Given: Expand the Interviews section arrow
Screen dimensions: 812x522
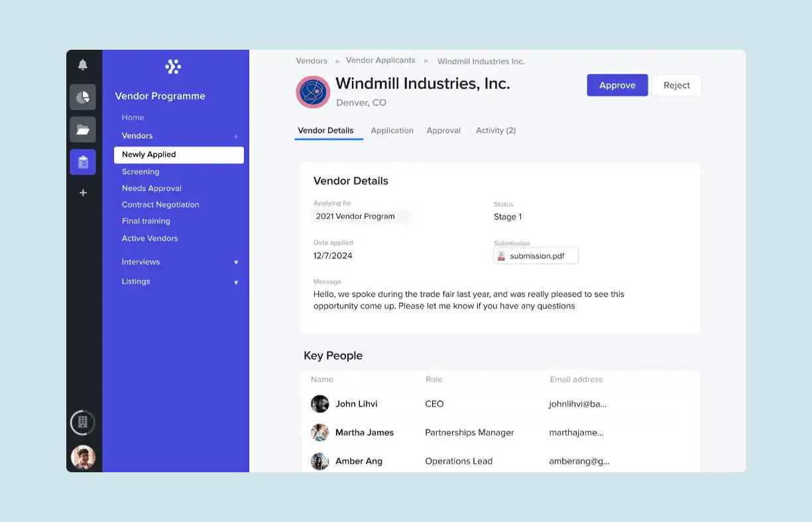Looking at the screenshot, I should [236, 263].
